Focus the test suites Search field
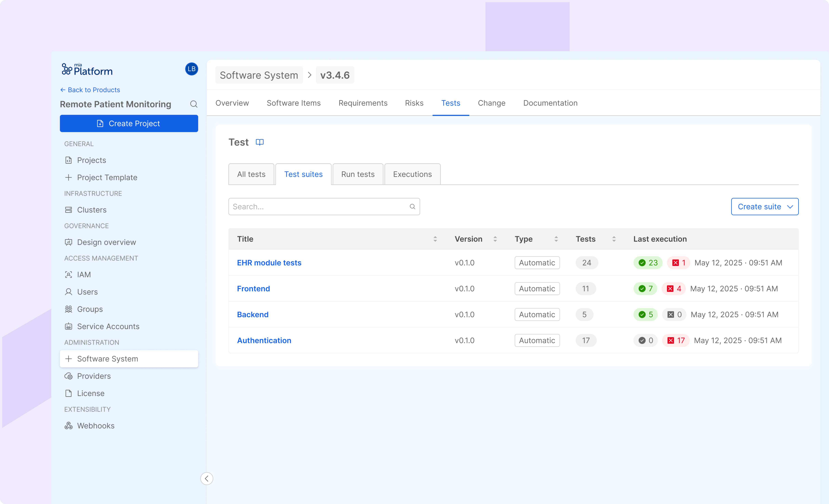Screen dimensions: 829x504 click(x=324, y=206)
